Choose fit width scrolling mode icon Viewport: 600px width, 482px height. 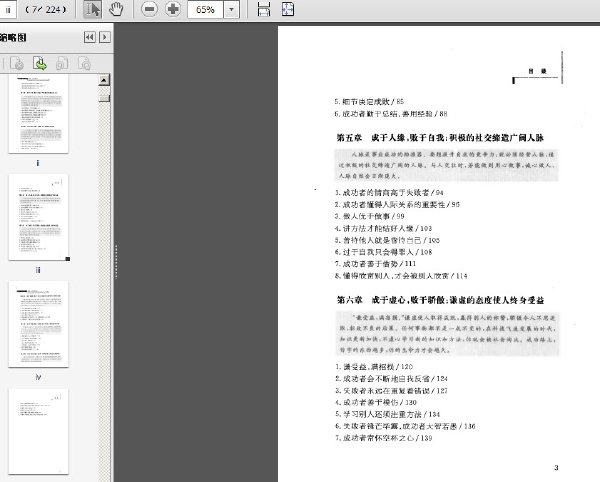(x=264, y=9)
